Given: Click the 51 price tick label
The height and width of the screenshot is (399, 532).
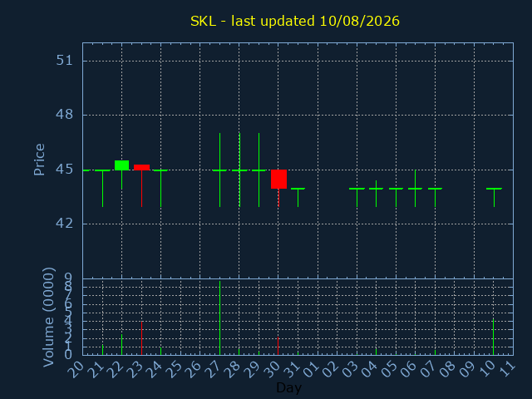Looking at the screenshot, I should (x=65, y=61).
